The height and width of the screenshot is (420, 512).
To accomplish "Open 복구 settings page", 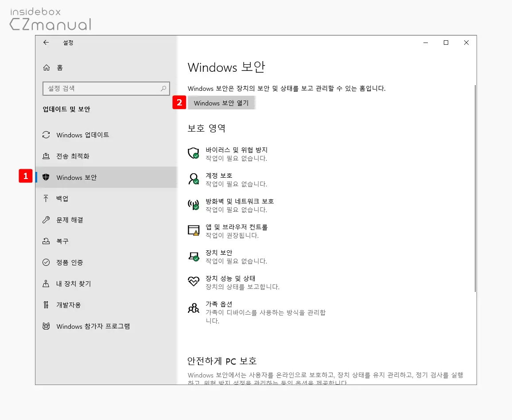I will click(106, 241).
